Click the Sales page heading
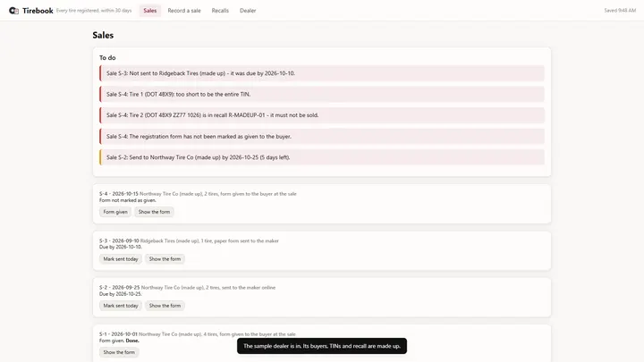The image size is (644, 362). (103, 35)
